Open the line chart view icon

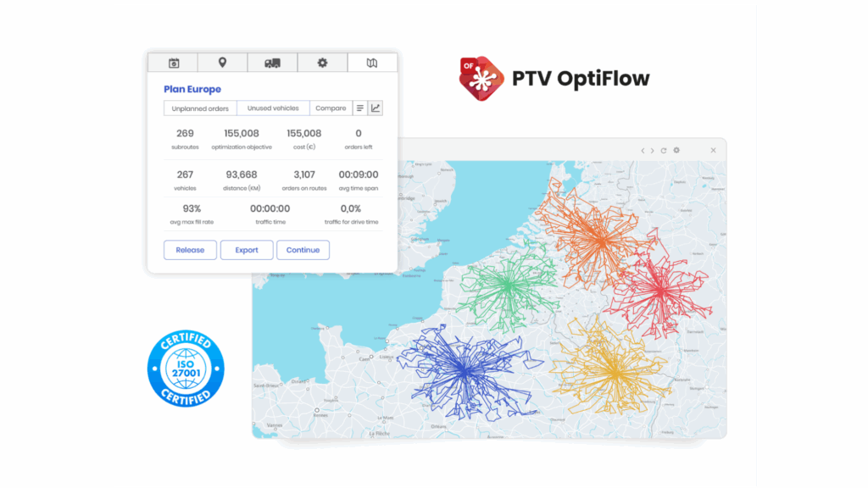pos(376,108)
